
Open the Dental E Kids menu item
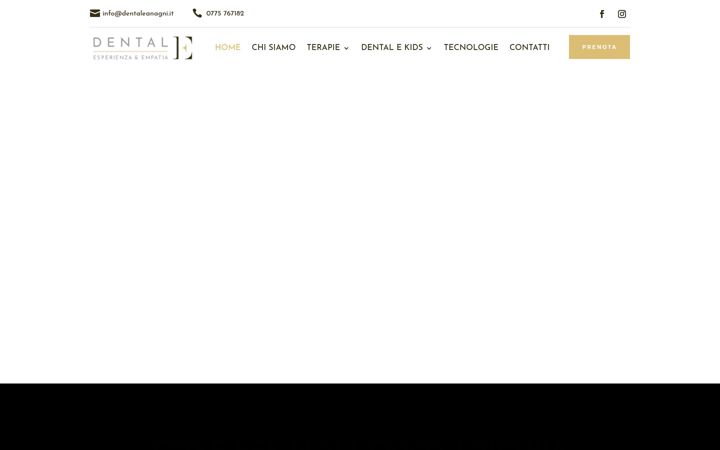[392, 47]
